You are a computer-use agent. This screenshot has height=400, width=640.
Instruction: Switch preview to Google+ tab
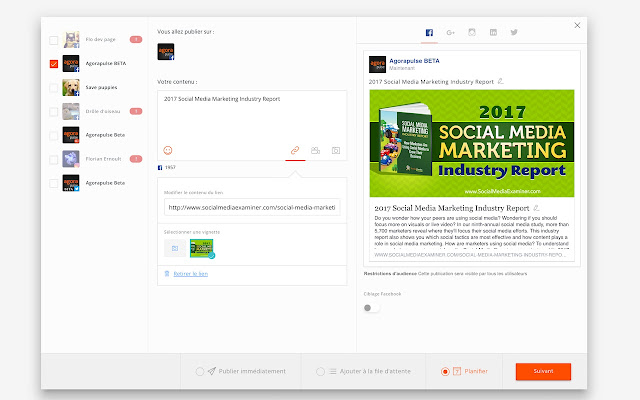[x=451, y=33]
